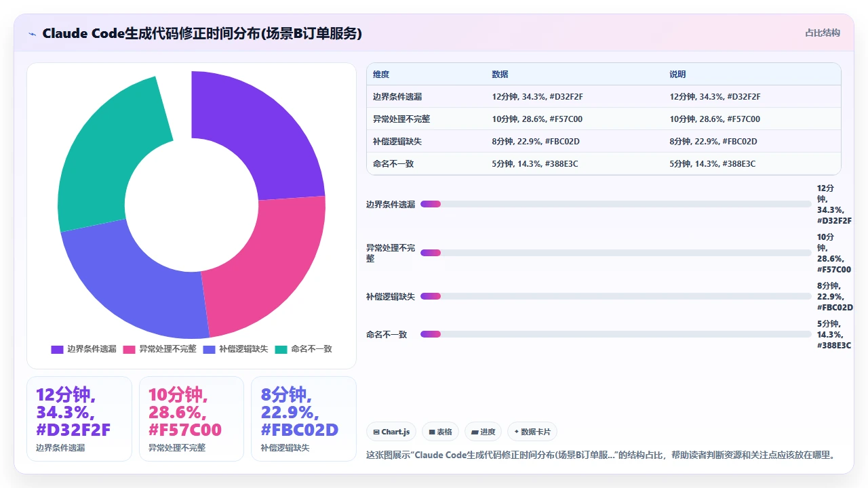868x488 pixels.
Task: Click the pink legend swatch for 异常处理不完整
Action: click(129, 349)
